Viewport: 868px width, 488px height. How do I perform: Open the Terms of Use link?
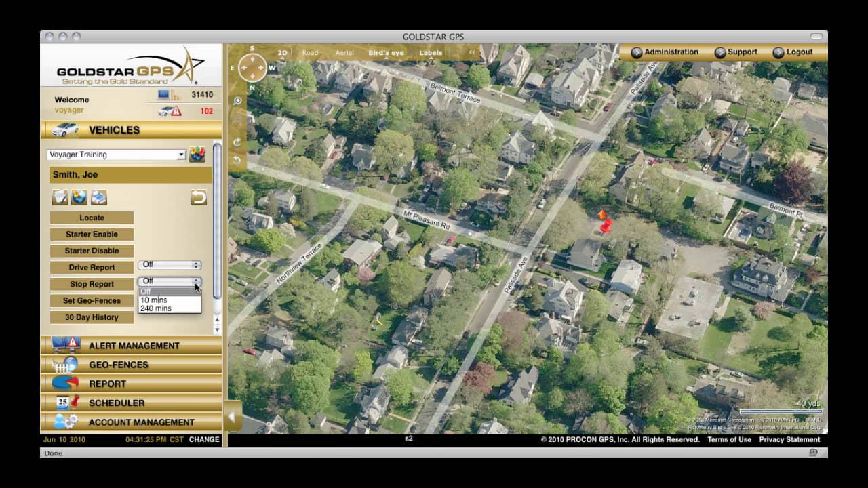click(x=729, y=439)
